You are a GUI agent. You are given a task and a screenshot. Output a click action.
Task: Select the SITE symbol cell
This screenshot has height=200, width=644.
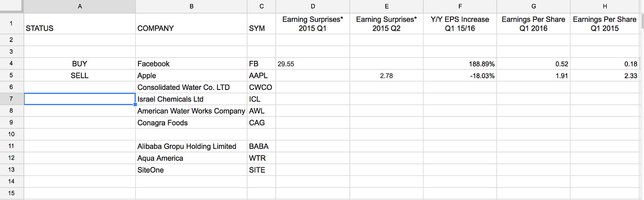point(261,170)
